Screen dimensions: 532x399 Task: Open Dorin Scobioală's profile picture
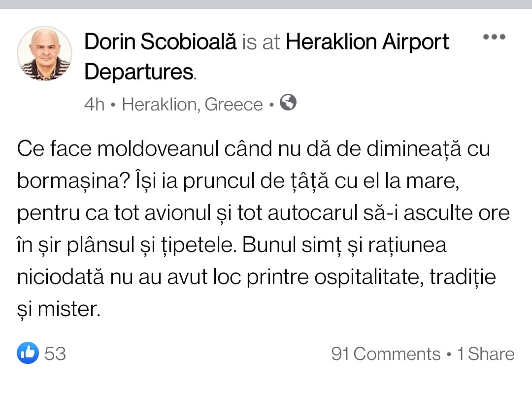45,53
